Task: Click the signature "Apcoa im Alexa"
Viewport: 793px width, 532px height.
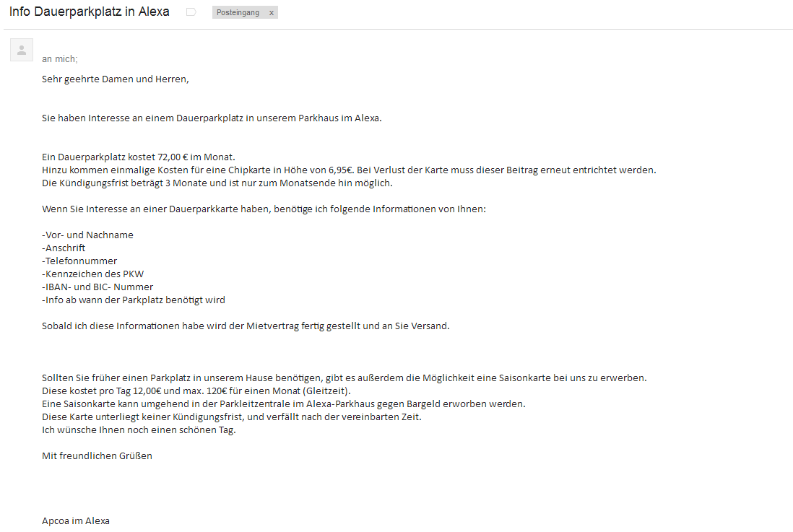Action: click(x=76, y=520)
